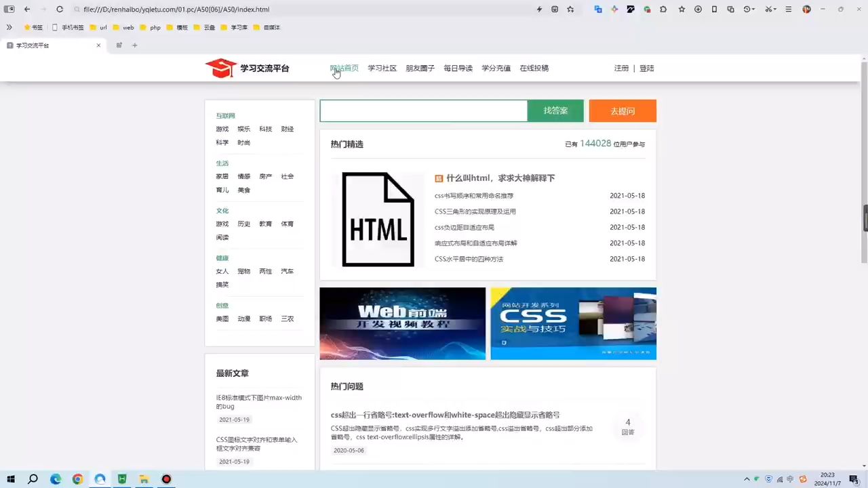Open article css负边距自适应布局
Image resolution: width=868 pixels, height=488 pixels.
click(x=465, y=228)
